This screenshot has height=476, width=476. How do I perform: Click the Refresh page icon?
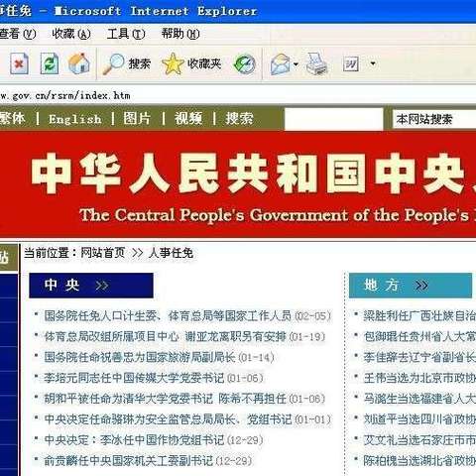coord(50,63)
